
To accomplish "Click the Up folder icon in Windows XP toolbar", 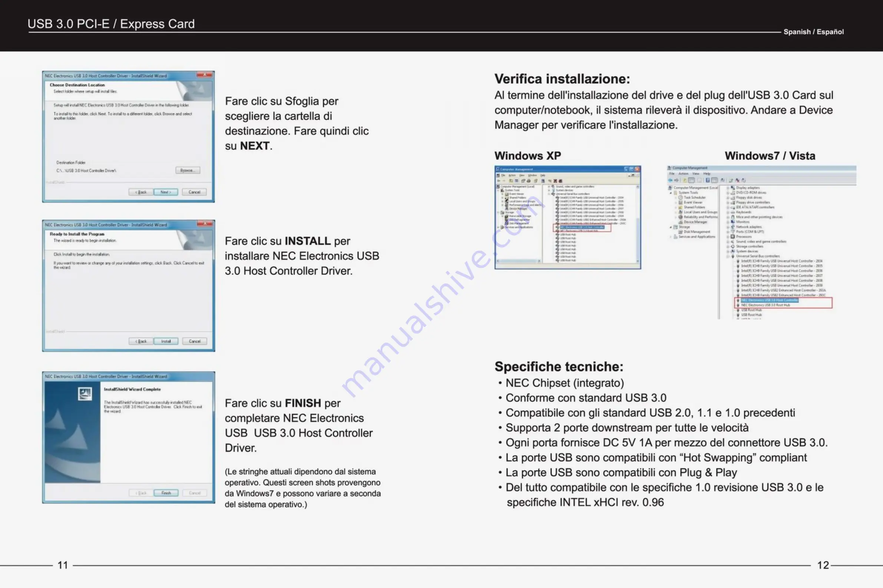I will [x=511, y=181].
